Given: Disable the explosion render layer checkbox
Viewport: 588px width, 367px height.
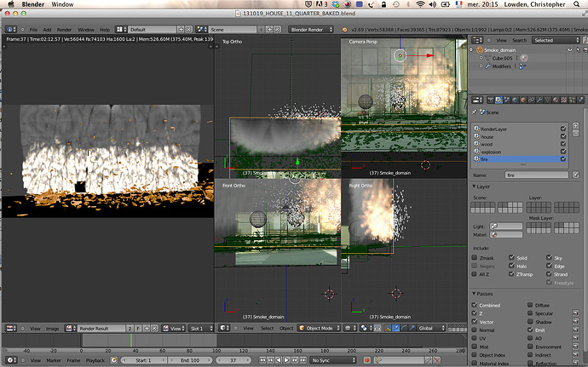Looking at the screenshot, I should point(563,152).
